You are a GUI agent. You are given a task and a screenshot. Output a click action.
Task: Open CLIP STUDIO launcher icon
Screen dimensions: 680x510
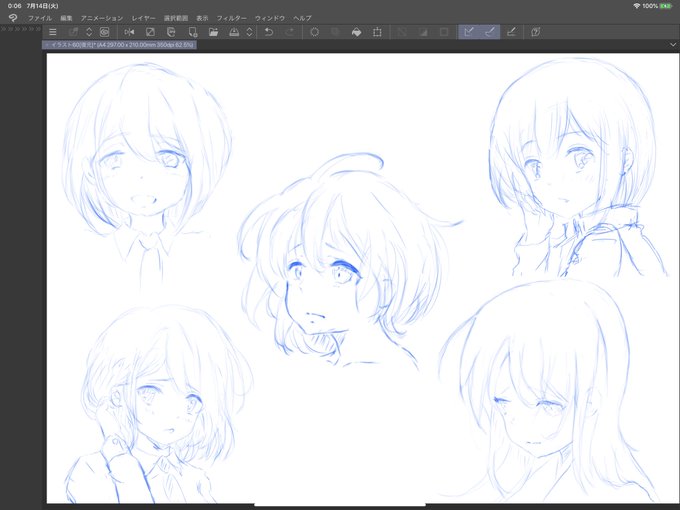click(x=105, y=32)
